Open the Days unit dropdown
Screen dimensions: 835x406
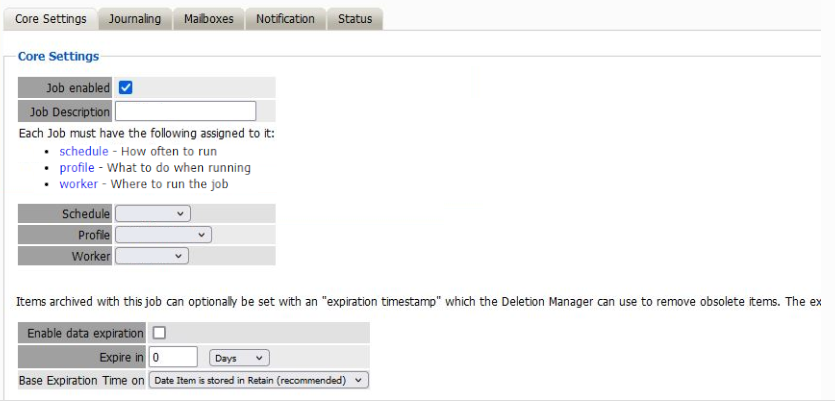pos(240,357)
